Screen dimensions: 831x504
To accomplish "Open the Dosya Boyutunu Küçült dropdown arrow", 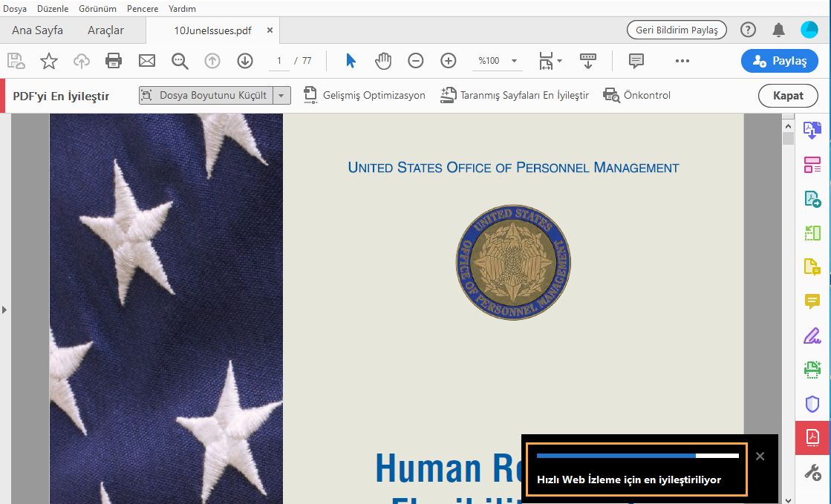I will [281, 95].
